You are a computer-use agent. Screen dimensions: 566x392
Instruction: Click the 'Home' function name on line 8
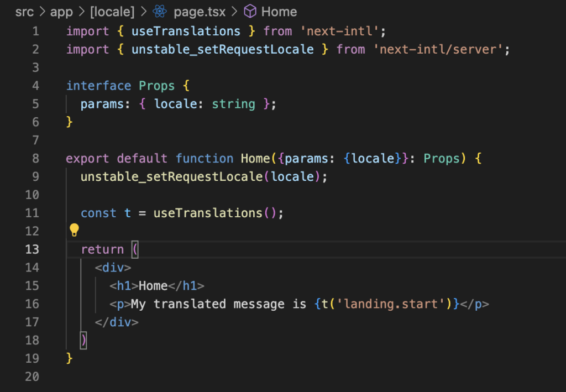pos(255,158)
